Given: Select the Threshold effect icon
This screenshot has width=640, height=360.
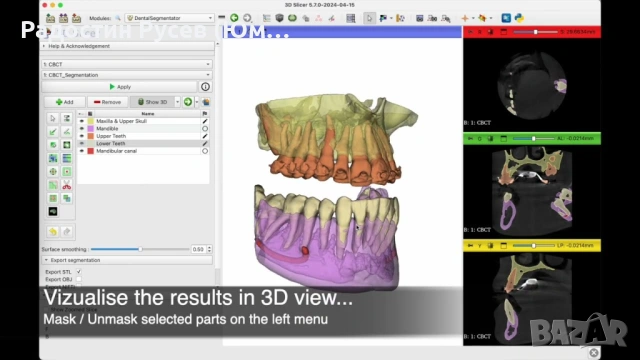Looking at the screenshot, I should (x=67, y=118).
